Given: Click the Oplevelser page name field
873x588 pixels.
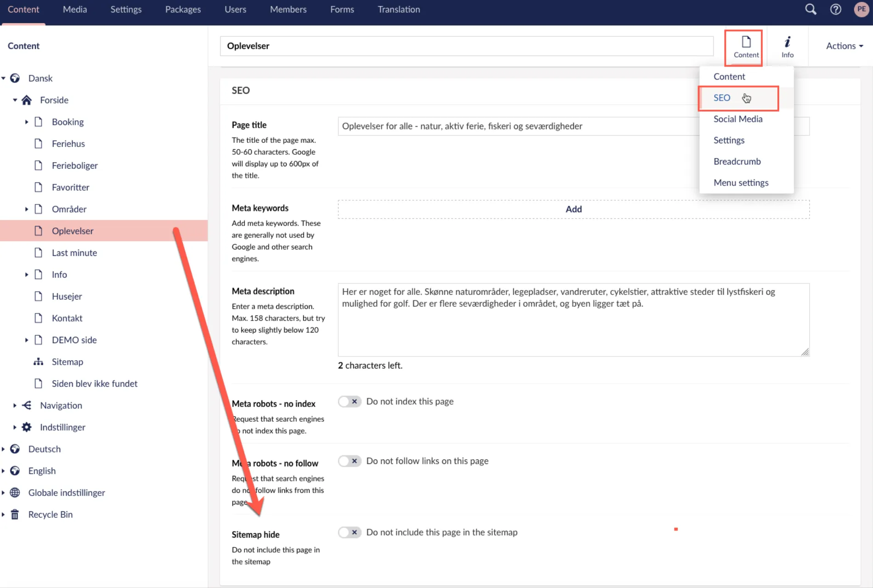Looking at the screenshot, I should coord(466,46).
